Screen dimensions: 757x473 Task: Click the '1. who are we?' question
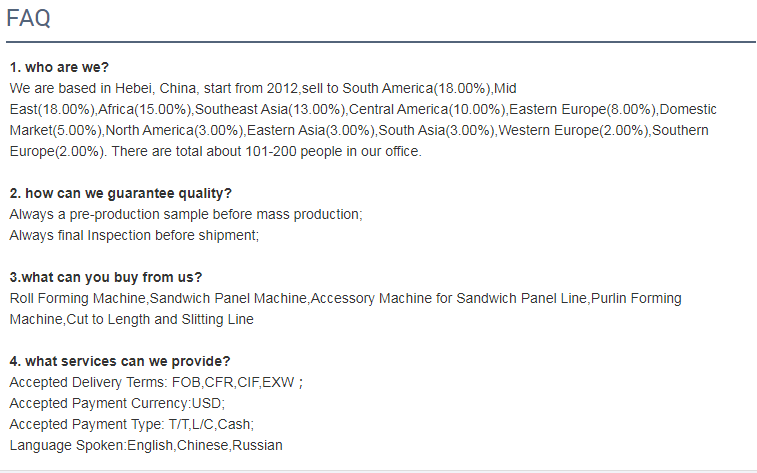pos(59,67)
